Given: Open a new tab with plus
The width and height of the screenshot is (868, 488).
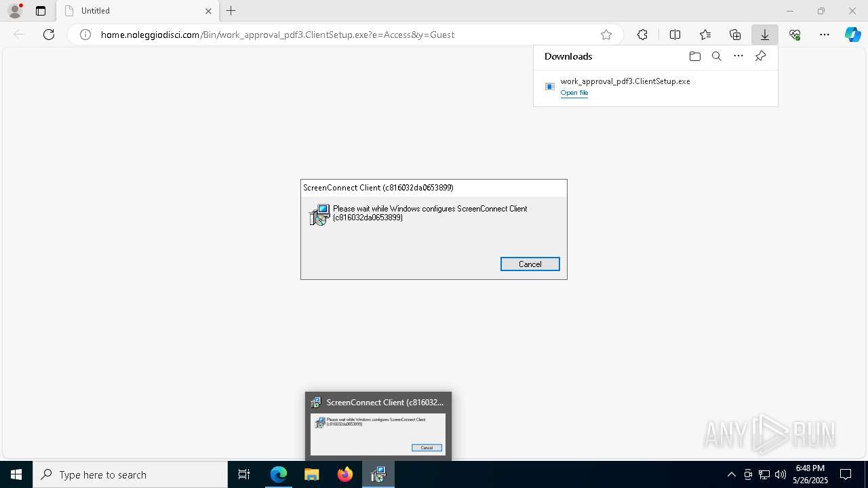Looking at the screenshot, I should coord(231,11).
